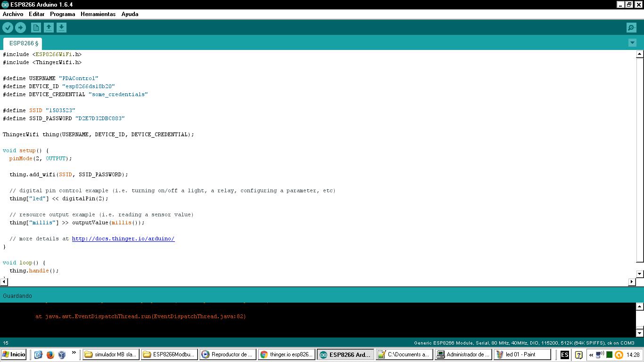Switch to Administrador de... taskbar window
Image resolution: width=644 pixels, height=362 pixels.
click(463, 354)
